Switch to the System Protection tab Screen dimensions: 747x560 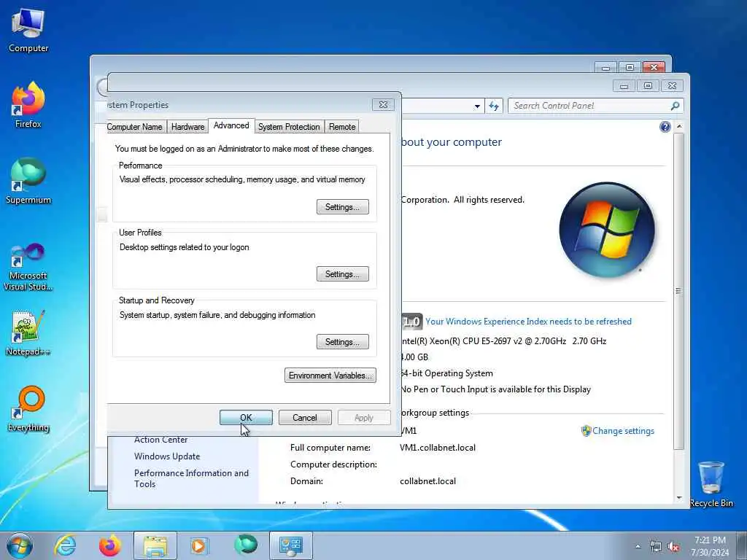tap(289, 127)
